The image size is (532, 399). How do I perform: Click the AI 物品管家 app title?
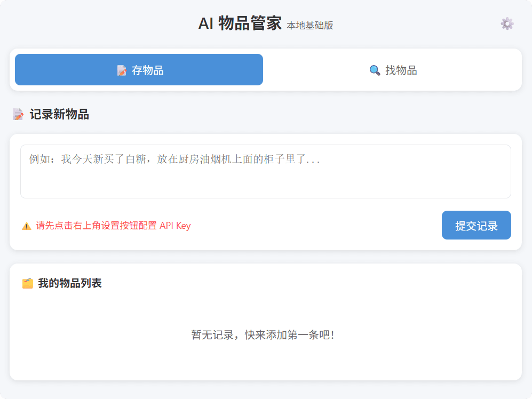coord(240,23)
